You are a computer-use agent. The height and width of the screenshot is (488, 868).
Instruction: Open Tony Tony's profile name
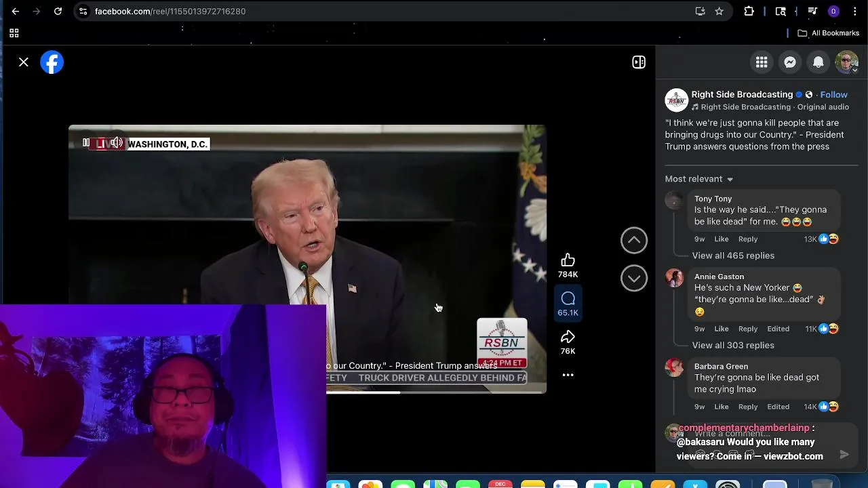pos(713,199)
